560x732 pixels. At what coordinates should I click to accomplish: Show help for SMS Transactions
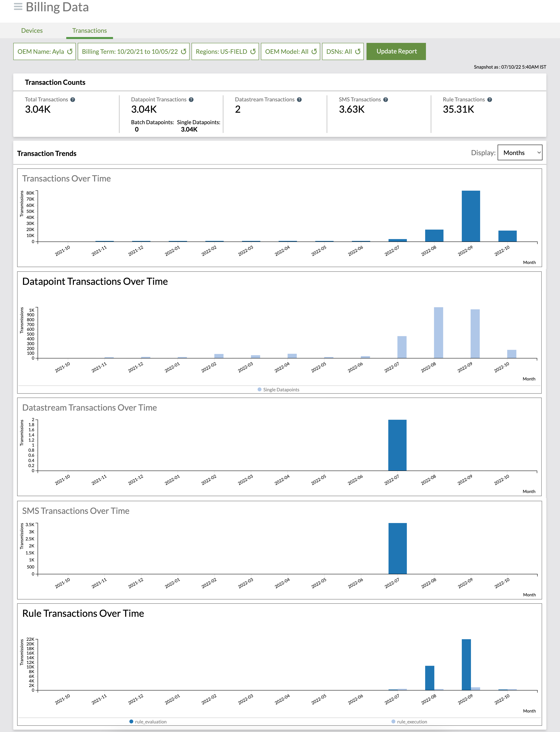tap(386, 100)
